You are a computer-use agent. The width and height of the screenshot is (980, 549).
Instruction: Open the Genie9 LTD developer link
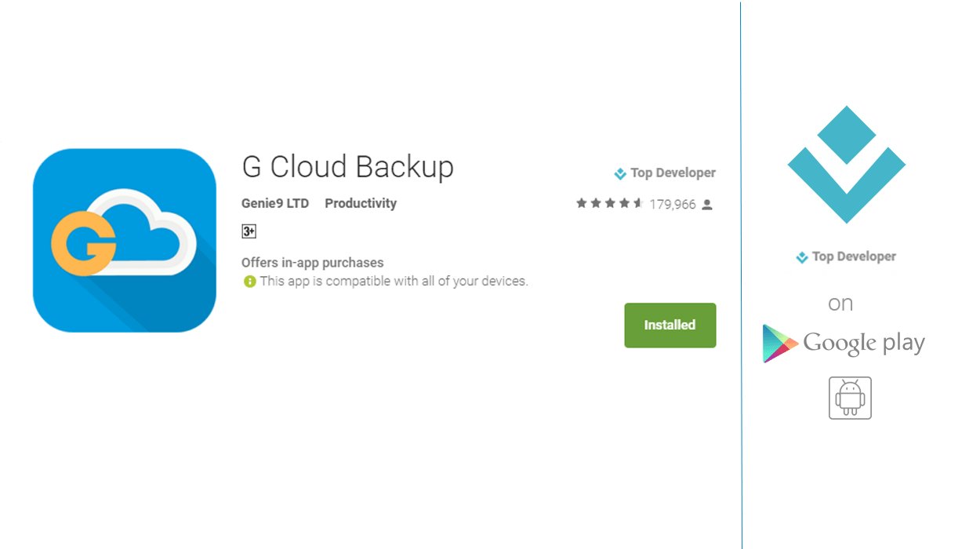click(275, 203)
